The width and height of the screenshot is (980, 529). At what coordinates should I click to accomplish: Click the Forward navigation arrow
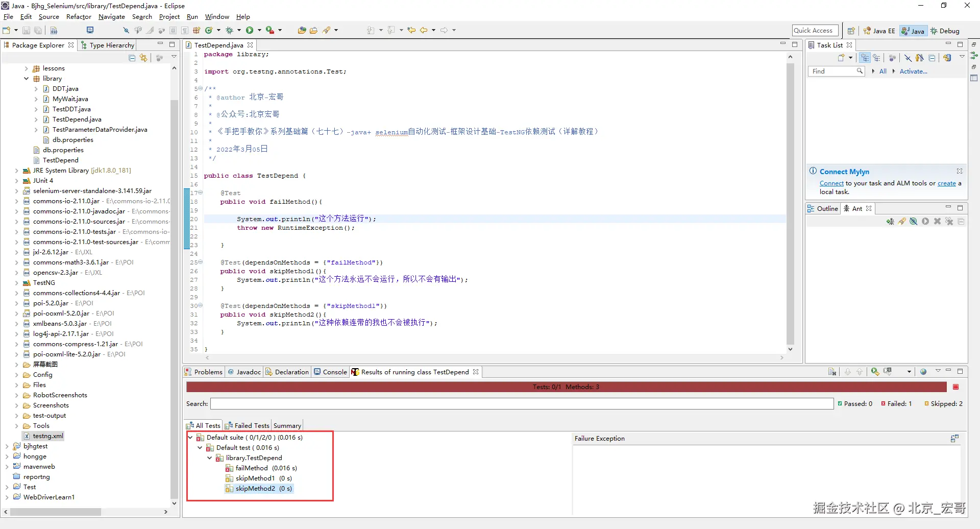click(444, 30)
